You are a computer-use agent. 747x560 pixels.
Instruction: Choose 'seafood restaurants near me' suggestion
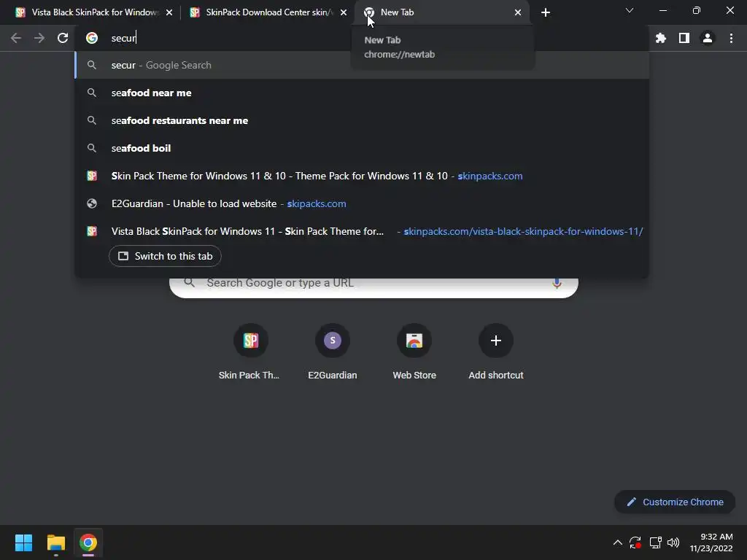point(362,120)
